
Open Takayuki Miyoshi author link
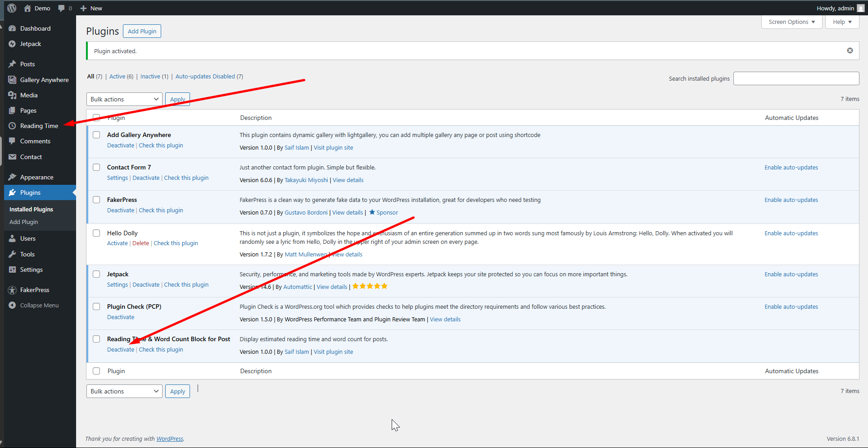click(x=306, y=180)
